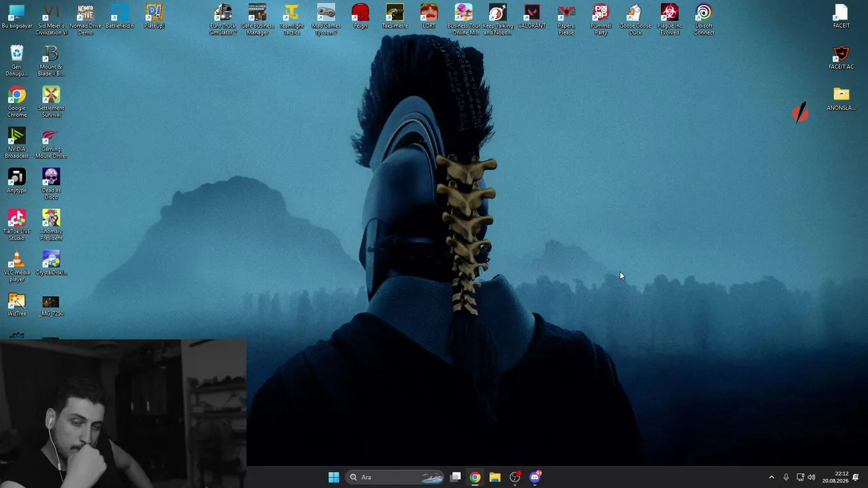Click the microphone tray icon

[x=786, y=477]
